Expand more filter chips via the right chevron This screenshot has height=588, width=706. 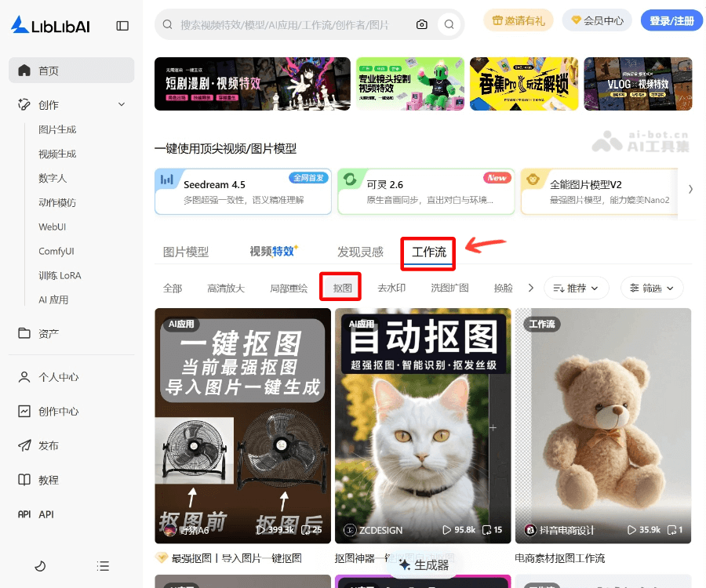point(531,288)
